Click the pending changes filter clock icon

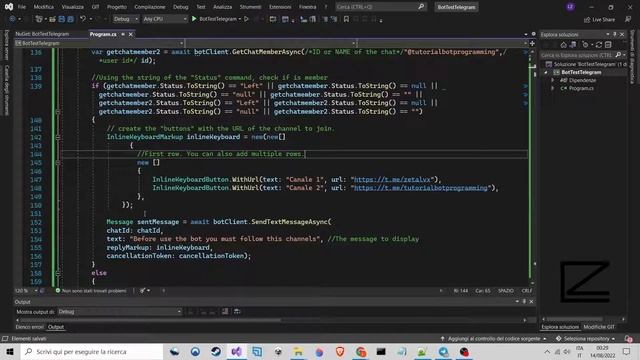(585, 44)
